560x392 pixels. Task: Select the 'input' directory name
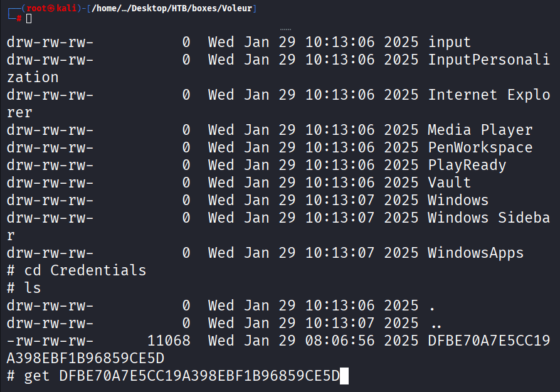449,43
